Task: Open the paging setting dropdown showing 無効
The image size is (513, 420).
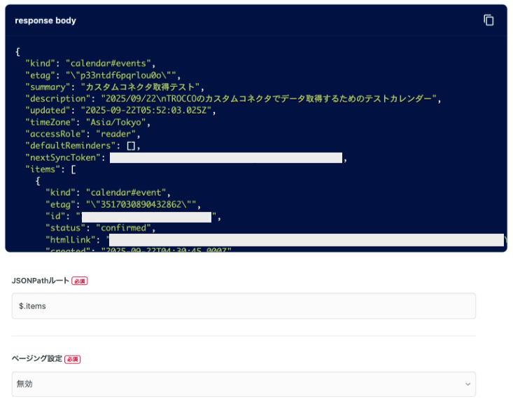Action: (244, 384)
